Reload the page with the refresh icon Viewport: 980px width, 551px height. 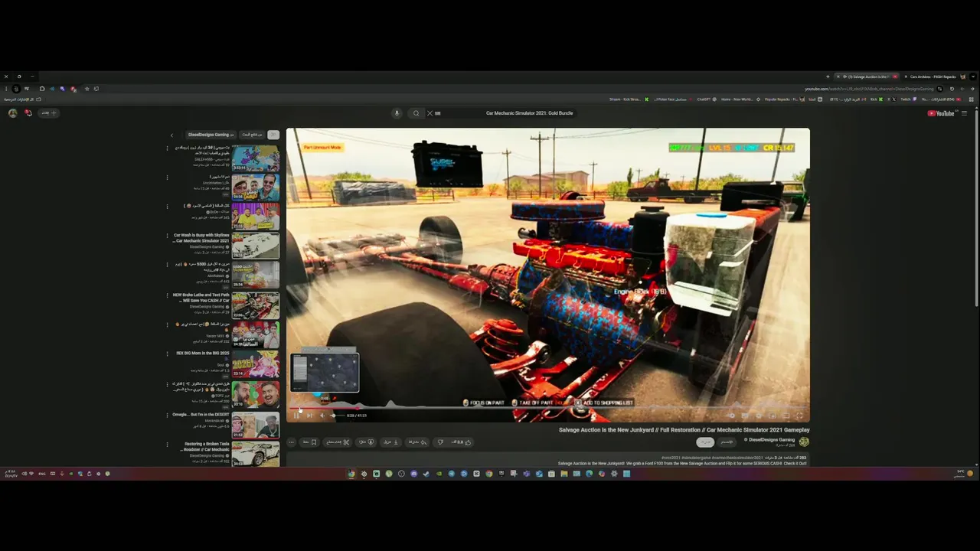[952, 89]
